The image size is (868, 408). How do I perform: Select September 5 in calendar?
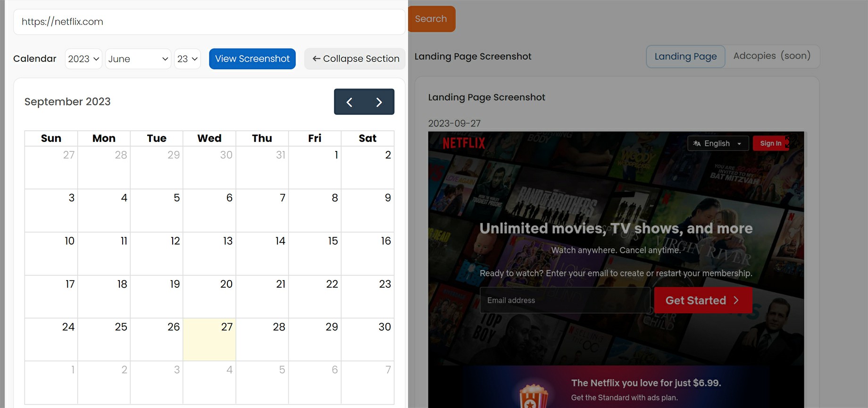pos(157,211)
